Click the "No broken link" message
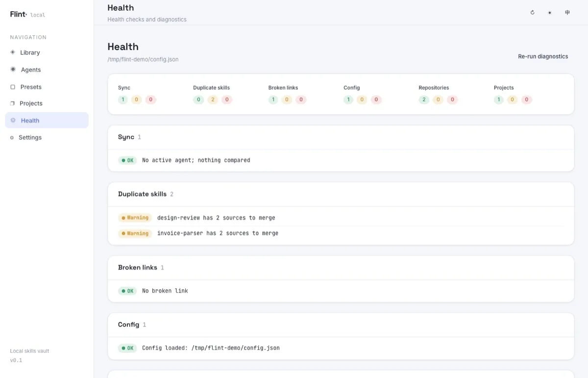Image resolution: width=588 pixels, height=378 pixels. click(165, 291)
